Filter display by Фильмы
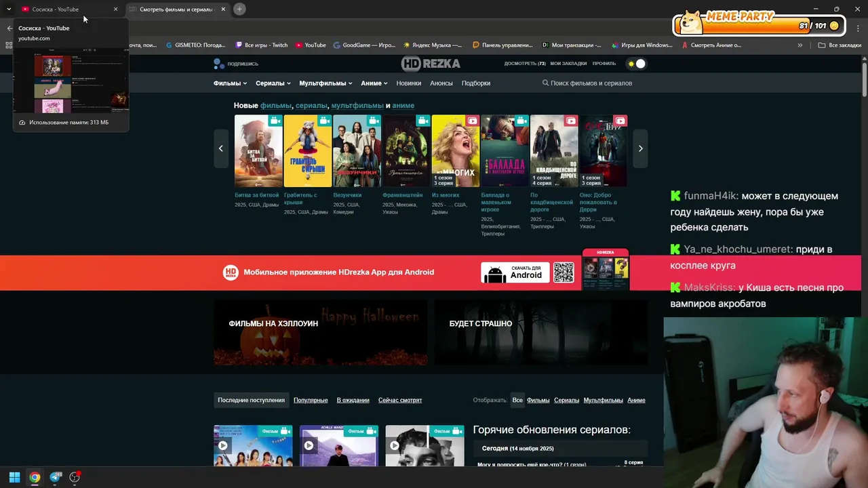This screenshot has width=868, height=488. click(x=538, y=401)
